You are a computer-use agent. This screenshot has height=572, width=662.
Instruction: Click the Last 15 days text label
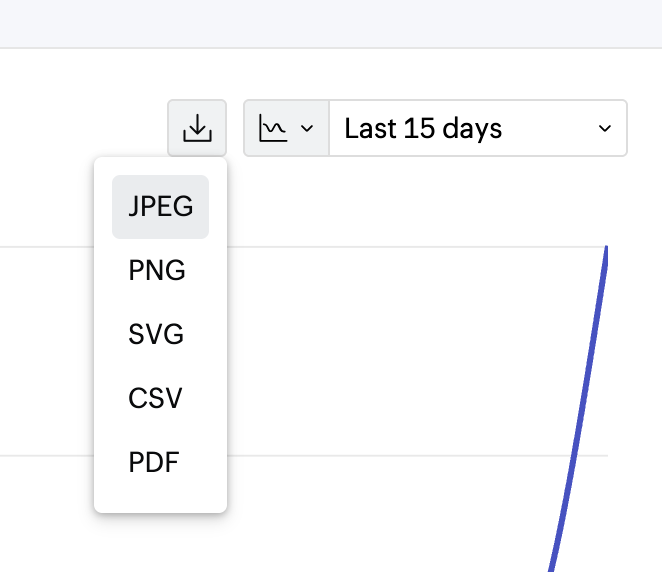click(423, 129)
